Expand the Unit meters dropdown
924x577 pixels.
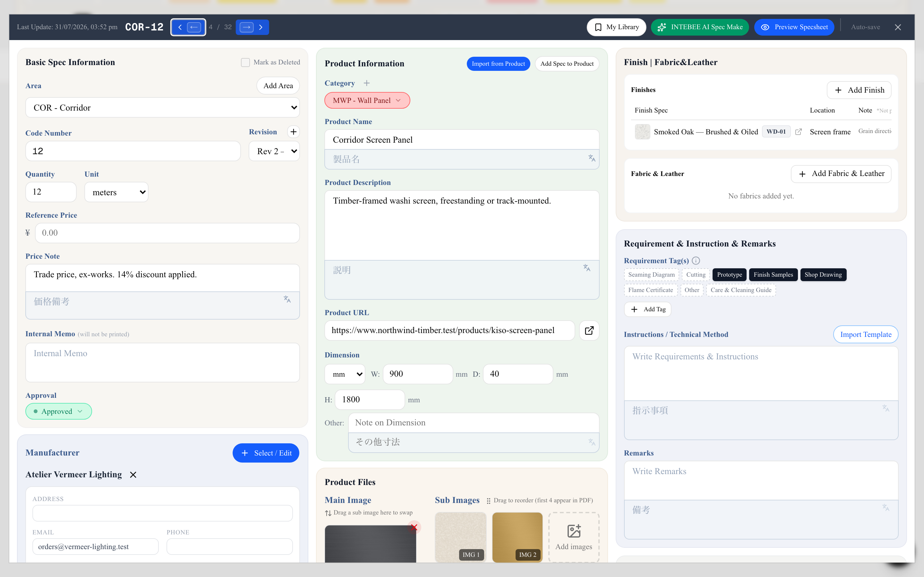(x=116, y=192)
